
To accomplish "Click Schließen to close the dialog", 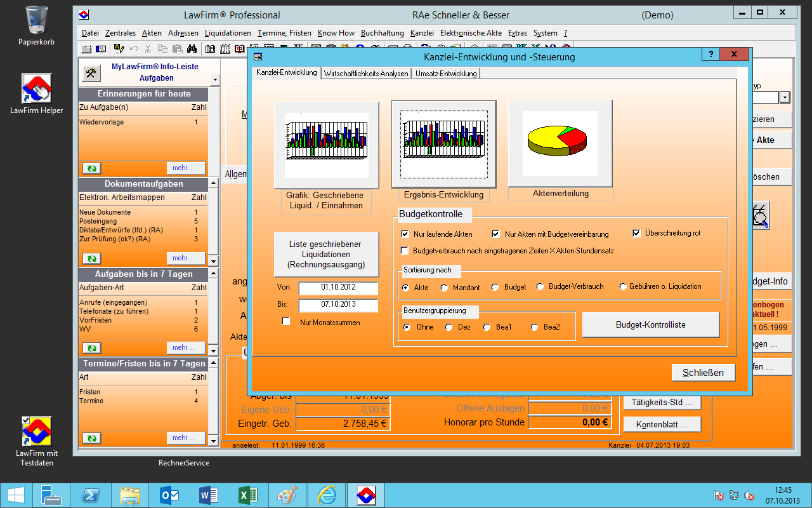I will (x=703, y=372).
